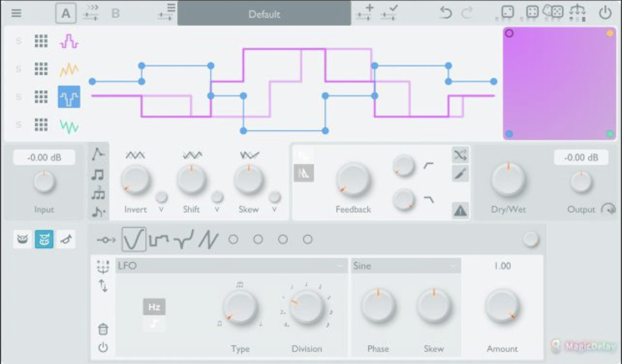Image resolution: width=622 pixels, height=364 pixels.
Task: Select the trumpet icon
Action: click(66, 239)
